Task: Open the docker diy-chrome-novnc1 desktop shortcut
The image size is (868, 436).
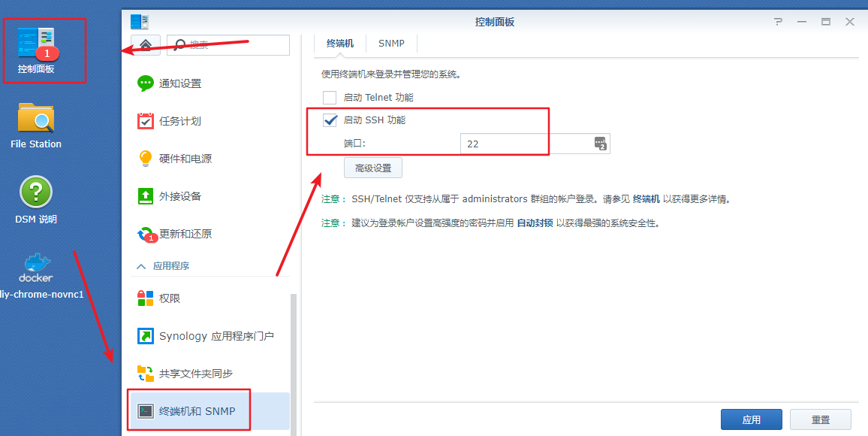Action: 36,276
